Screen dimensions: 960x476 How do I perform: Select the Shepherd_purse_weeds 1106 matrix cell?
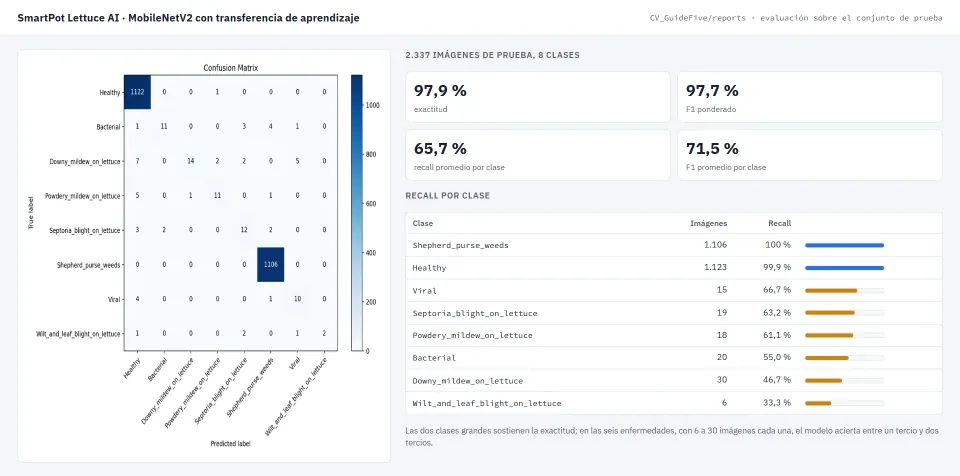point(271,265)
